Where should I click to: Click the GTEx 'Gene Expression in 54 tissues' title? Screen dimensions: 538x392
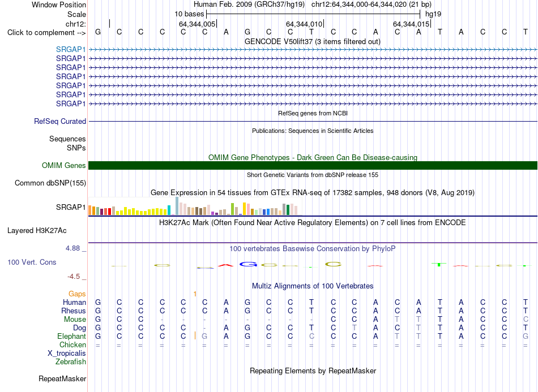click(x=313, y=192)
